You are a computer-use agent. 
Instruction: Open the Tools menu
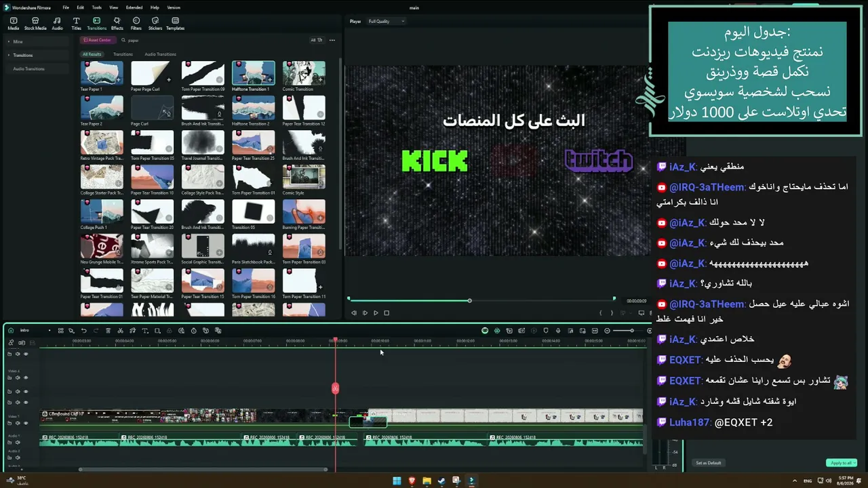point(97,7)
